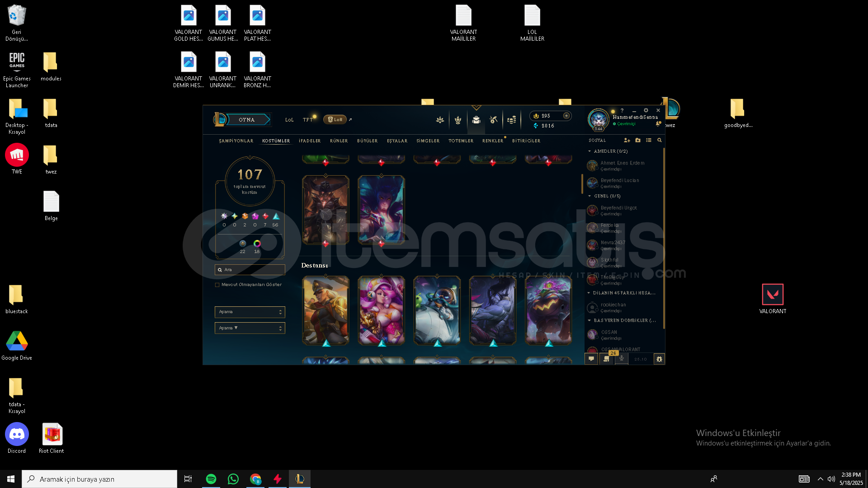Open Spotify from the taskbar
Screen dimensions: 868x488
pos(211,479)
